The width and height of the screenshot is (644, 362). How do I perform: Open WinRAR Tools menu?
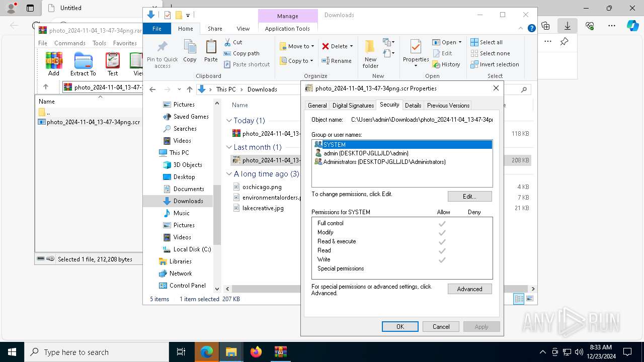pyautogui.click(x=99, y=43)
